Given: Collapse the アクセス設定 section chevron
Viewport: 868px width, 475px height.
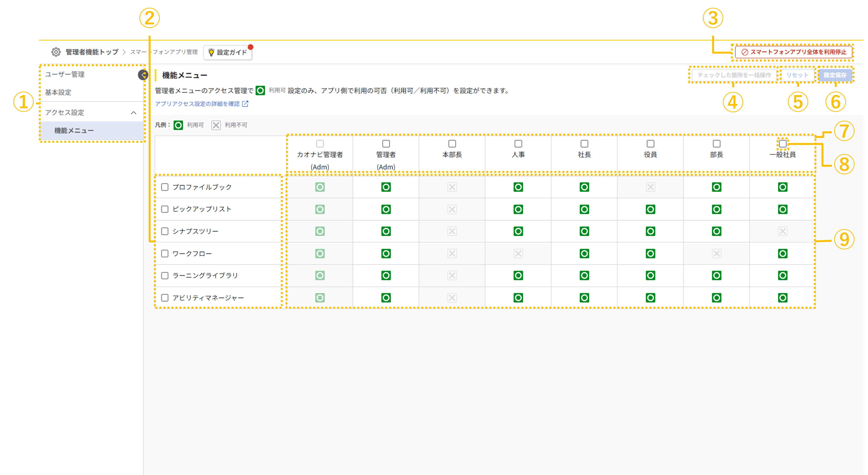Looking at the screenshot, I should (133, 113).
